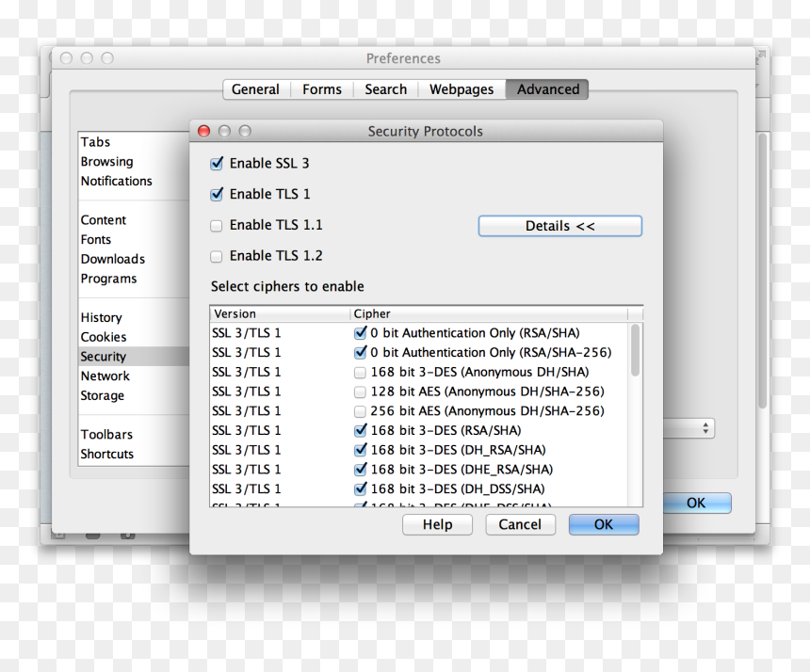
Task: Enable TLS 1.2 checkbox
Action: pyautogui.click(x=217, y=257)
